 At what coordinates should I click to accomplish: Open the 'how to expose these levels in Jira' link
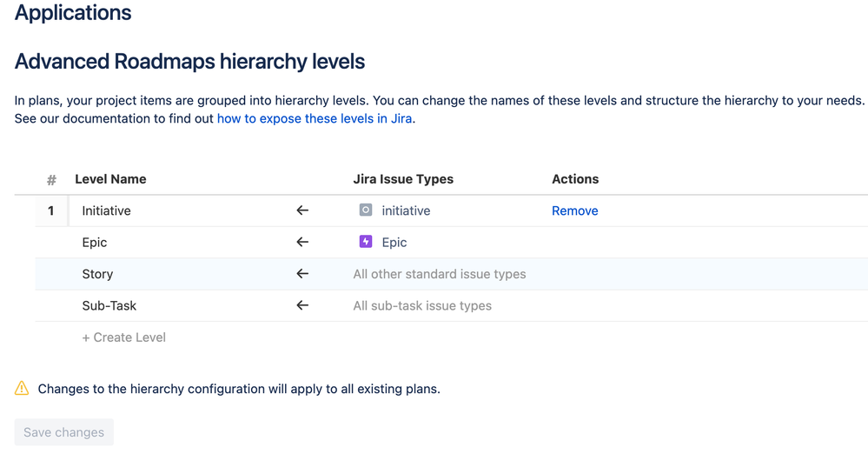pos(315,118)
